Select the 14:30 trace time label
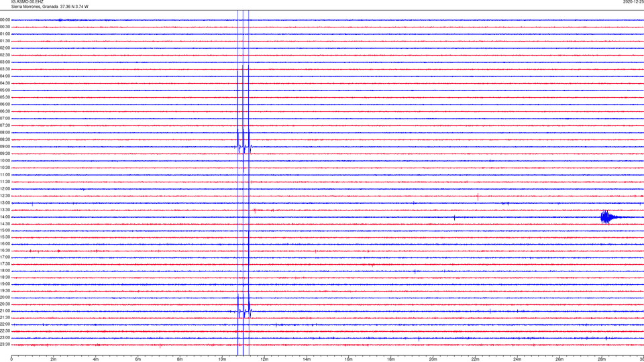The image size is (644, 362). tap(5, 224)
